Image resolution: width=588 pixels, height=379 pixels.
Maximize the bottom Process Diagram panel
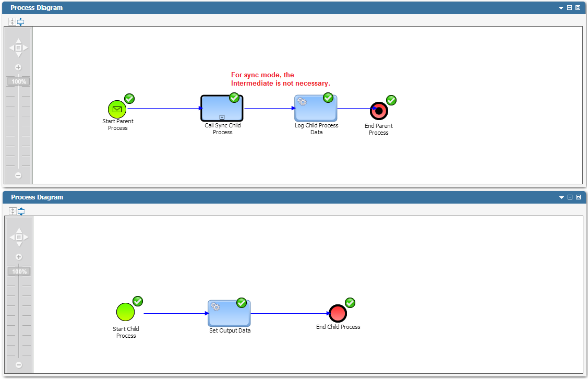578,197
